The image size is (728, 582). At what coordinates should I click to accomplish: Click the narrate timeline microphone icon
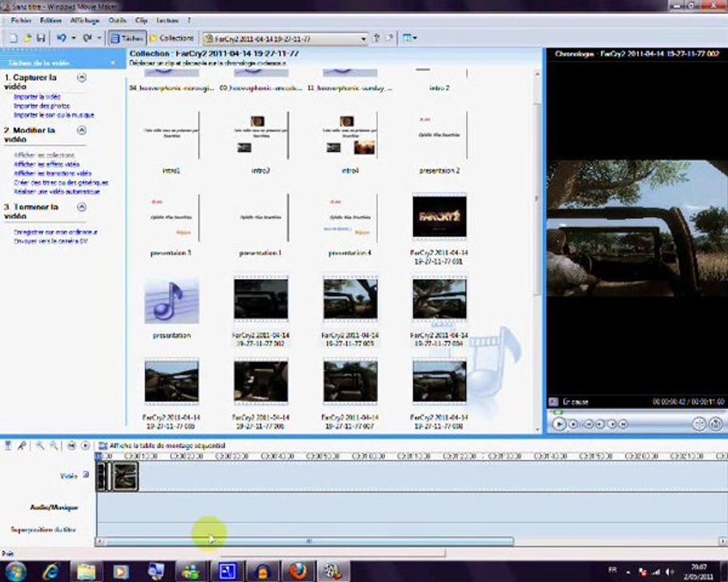click(21, 445)
